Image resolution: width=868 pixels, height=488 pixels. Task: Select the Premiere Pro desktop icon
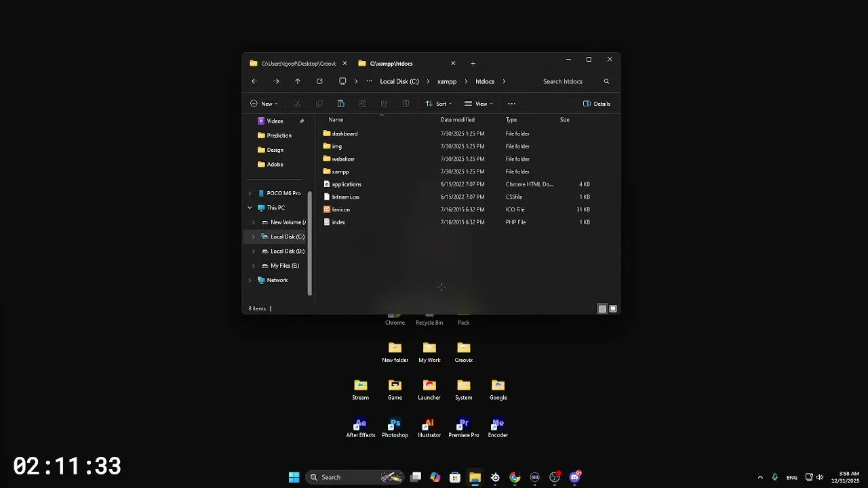coord(464,428)
